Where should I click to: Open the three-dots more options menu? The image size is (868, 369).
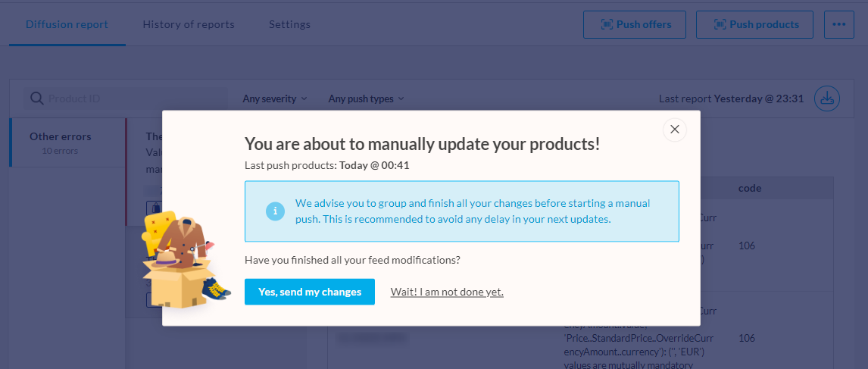pyautogui.click(x=838, y=24)
